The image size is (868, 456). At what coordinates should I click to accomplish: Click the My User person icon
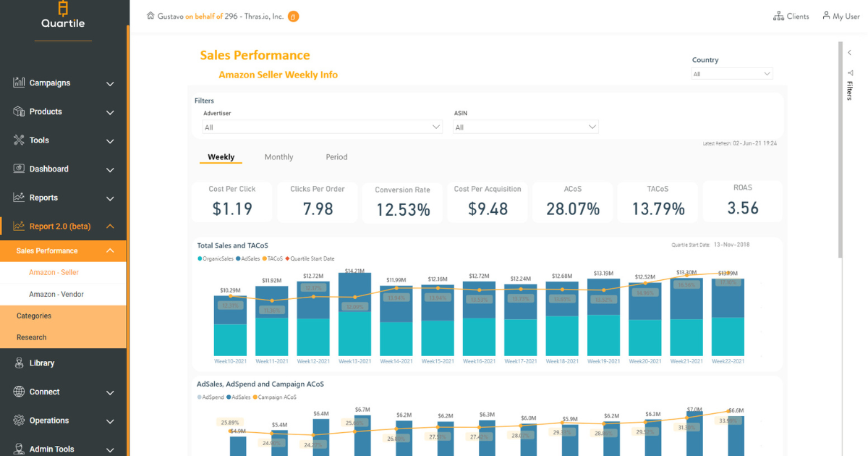tap(826, 15)
